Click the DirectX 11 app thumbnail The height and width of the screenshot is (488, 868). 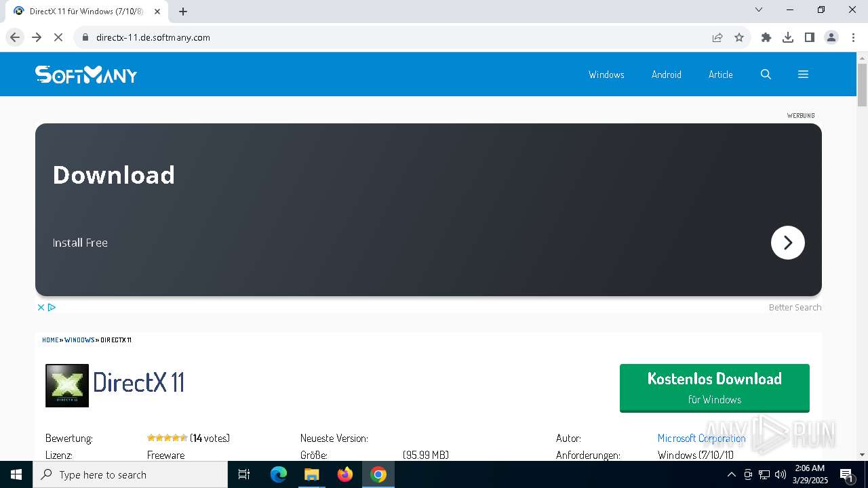67,386
